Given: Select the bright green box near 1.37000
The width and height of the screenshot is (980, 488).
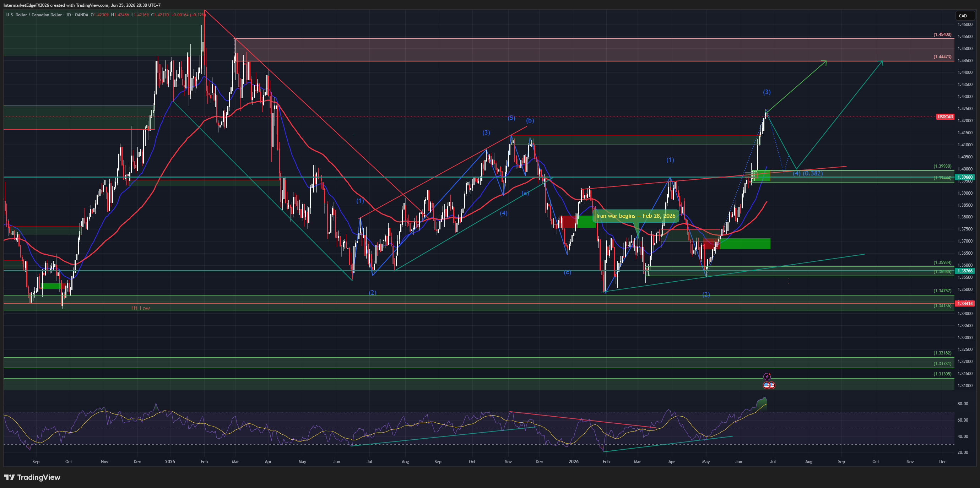Looking at the screenshot, I should pos(745,244).
